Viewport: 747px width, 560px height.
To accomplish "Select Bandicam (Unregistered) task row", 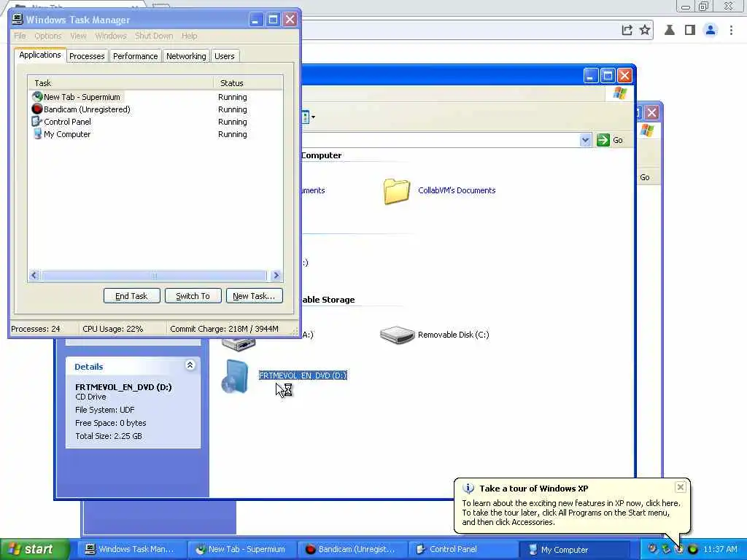I will coord(155,109).
